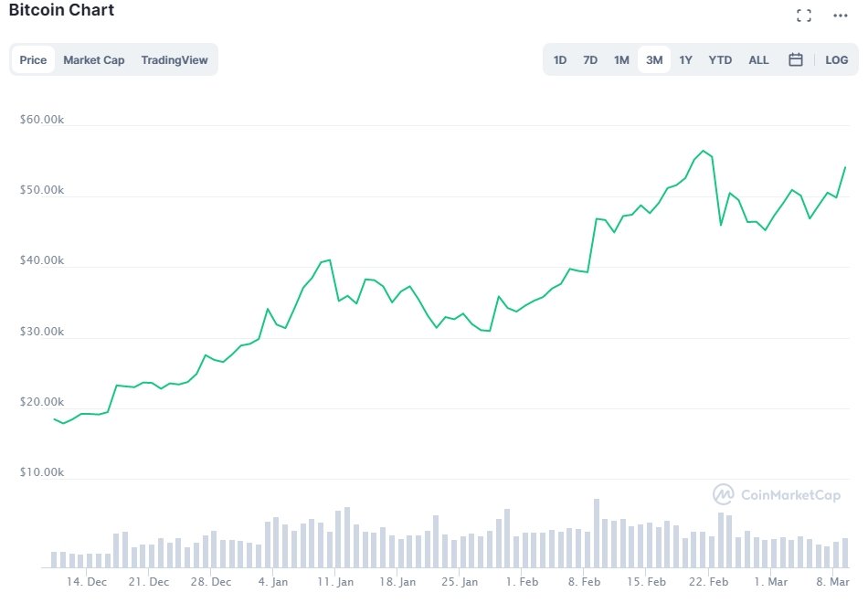Click the fullscreen expand icon

click(x=804, y=16)
